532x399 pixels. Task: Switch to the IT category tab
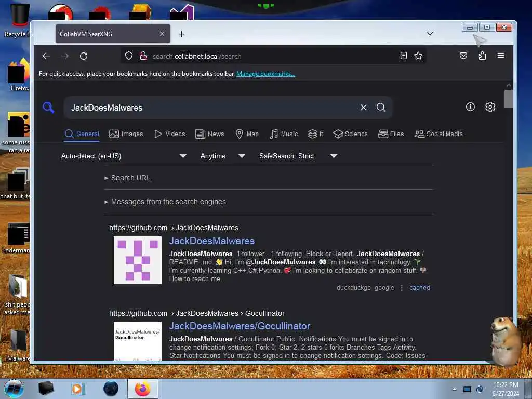point(315,134)
